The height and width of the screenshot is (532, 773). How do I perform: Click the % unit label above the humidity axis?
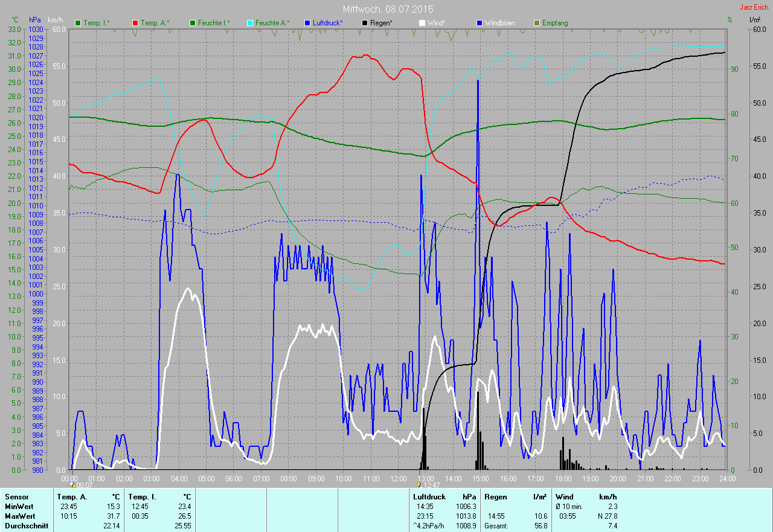pyautogui.click(x=730, y=19)
